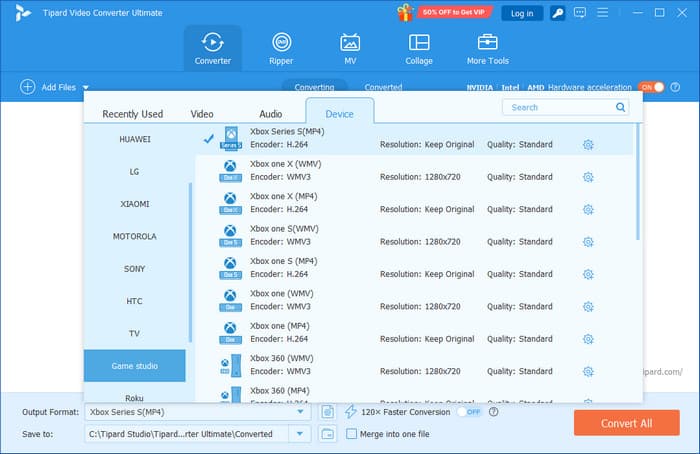The height and width of the screenshot is (454, 700).
Task: Click the key register icon
Action: point(558,13)
